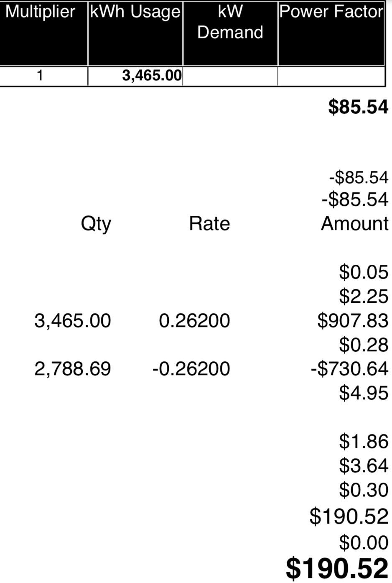Click the Multiplier cell showing 1
This screenshot has height=583, width=392.
(x=40, y=76)
